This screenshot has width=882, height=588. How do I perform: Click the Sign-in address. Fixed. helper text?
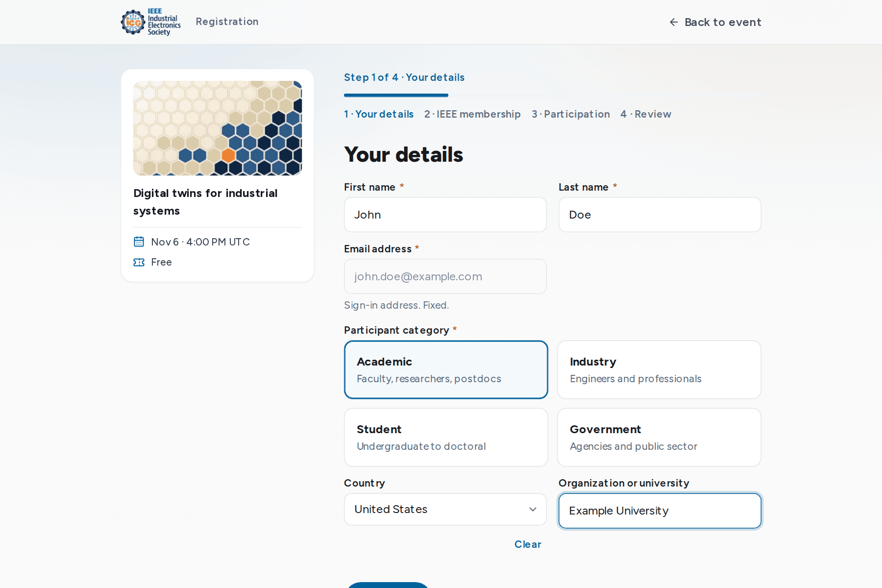pyautogui.click(x=396, y=305)
